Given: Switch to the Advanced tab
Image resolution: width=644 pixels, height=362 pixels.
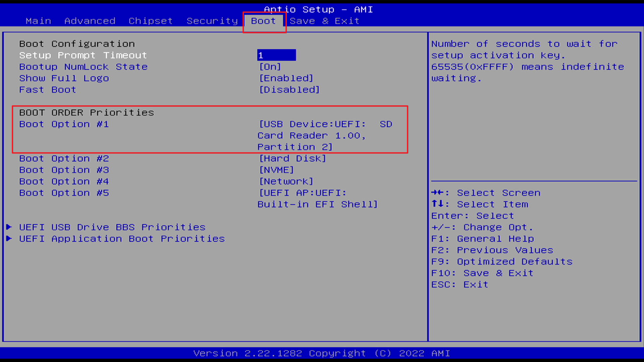Looking at the screenshot, I should pos(90,21).
